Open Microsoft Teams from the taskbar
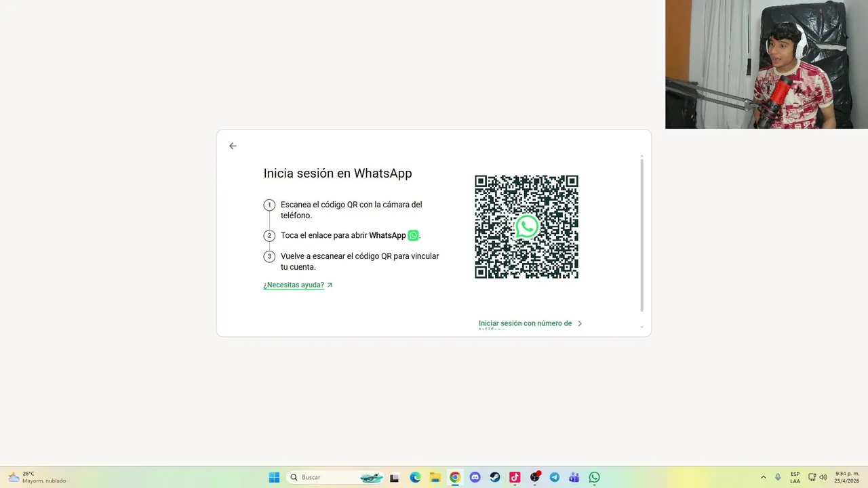The height and width of the screenshot is (488, 868). pos(574,477)
